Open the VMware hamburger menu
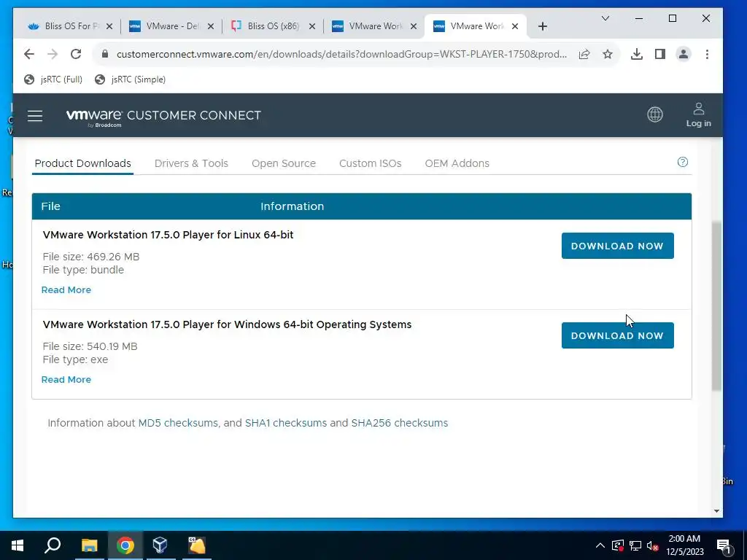 (35, 116)
